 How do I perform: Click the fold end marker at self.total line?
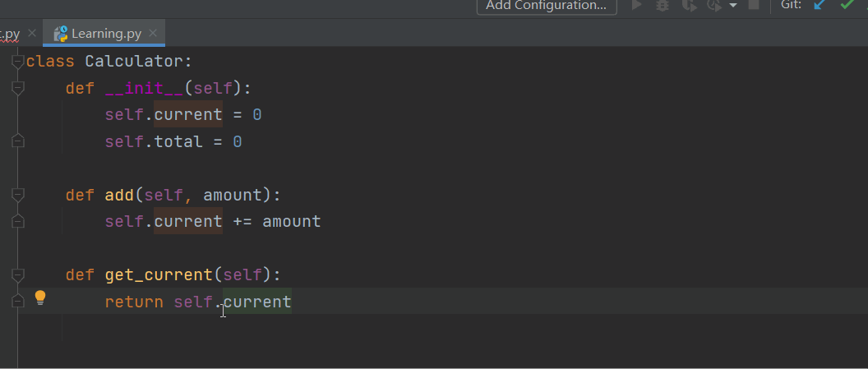tap(18, 141)
